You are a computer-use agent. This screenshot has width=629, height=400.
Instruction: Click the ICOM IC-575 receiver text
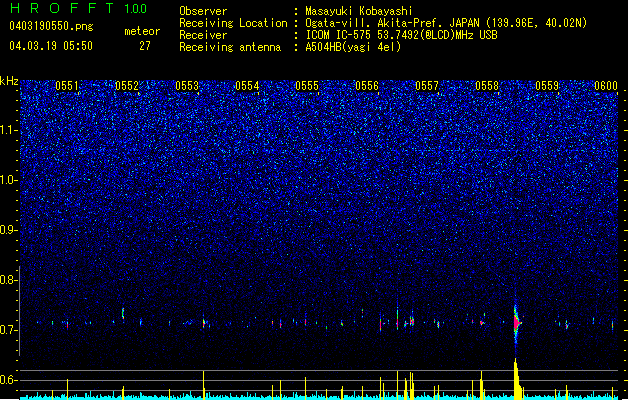tap(402, 35)
